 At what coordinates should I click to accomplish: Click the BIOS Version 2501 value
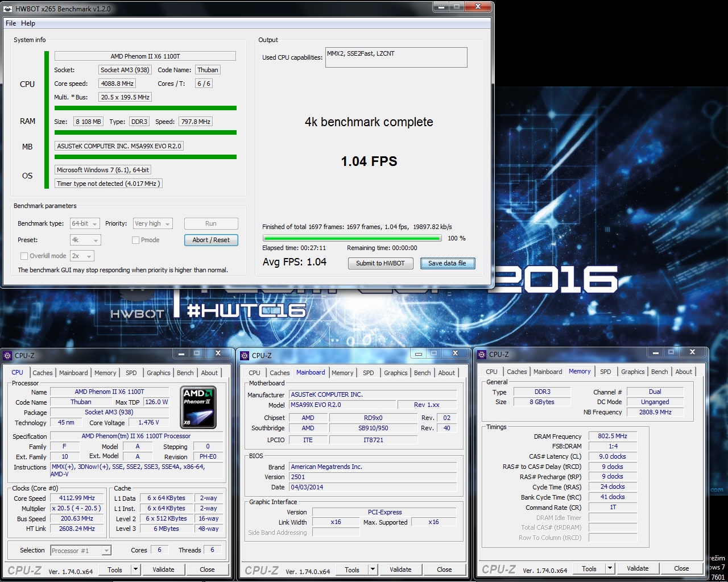point(373,477)
